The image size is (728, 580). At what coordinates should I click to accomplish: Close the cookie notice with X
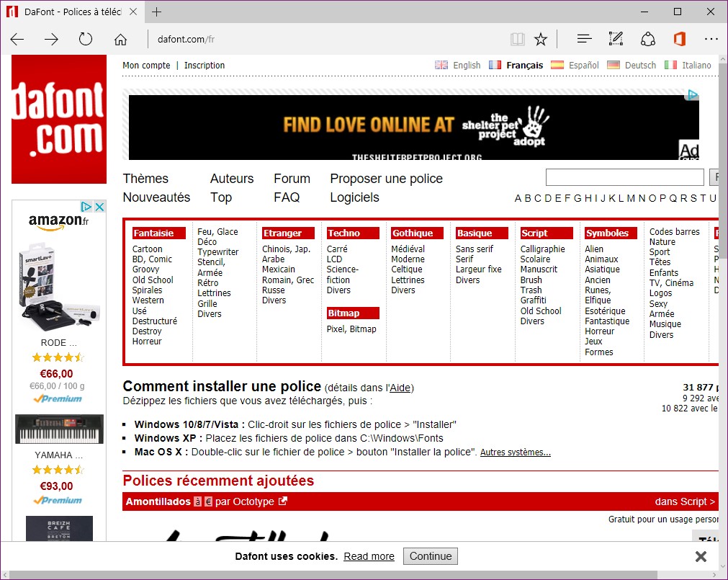coord(701,556)
